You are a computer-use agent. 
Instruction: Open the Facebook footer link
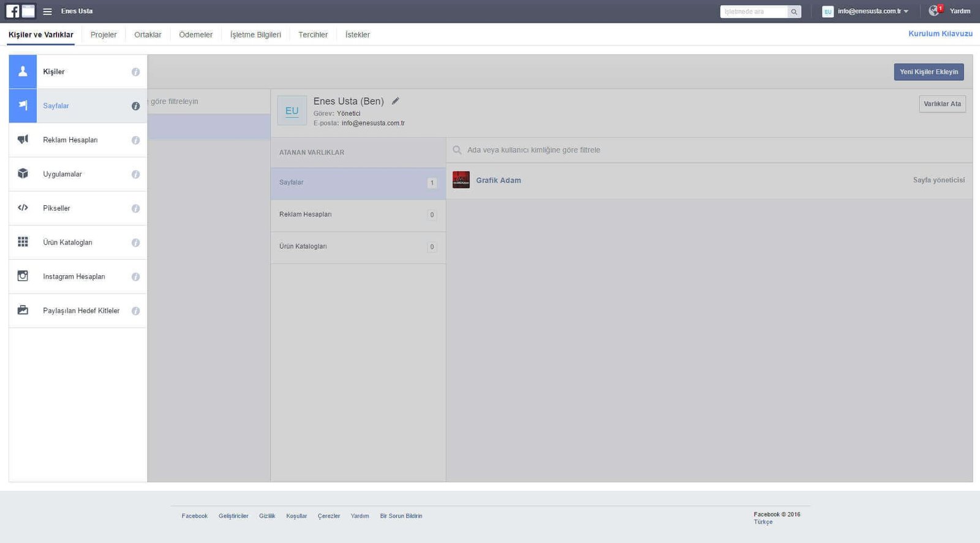(x=194, y=516)
